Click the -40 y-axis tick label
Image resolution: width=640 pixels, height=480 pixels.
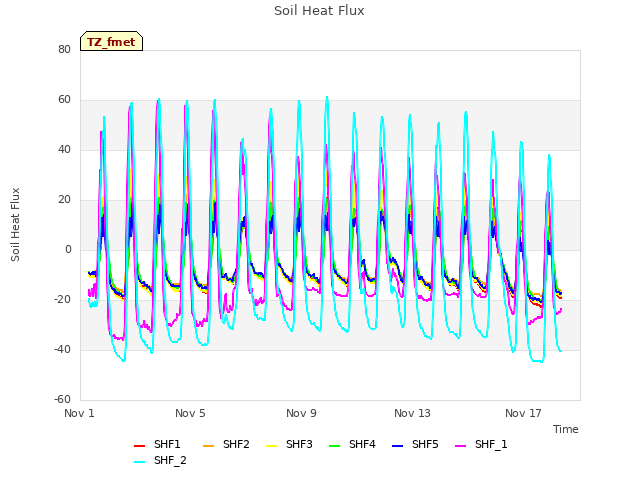click(x=62, y=349)
